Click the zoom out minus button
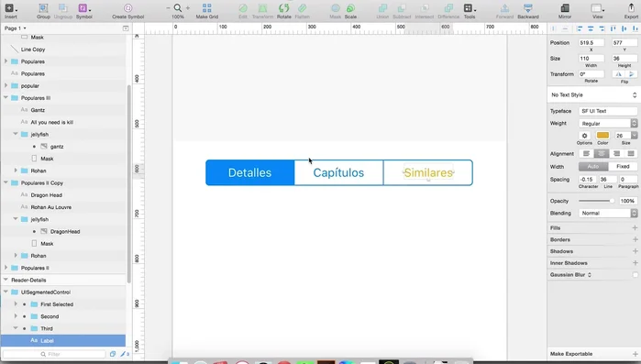 [x=168, y=7]
